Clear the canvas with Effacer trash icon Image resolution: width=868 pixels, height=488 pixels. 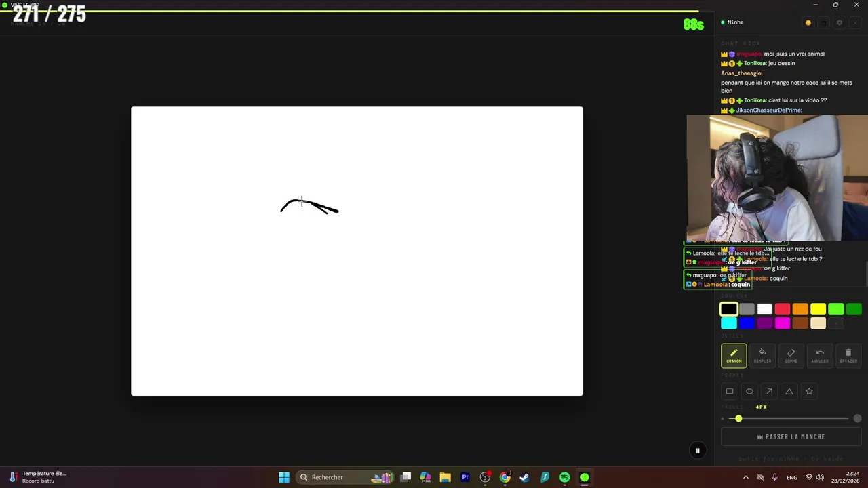[x=848, y=355]
